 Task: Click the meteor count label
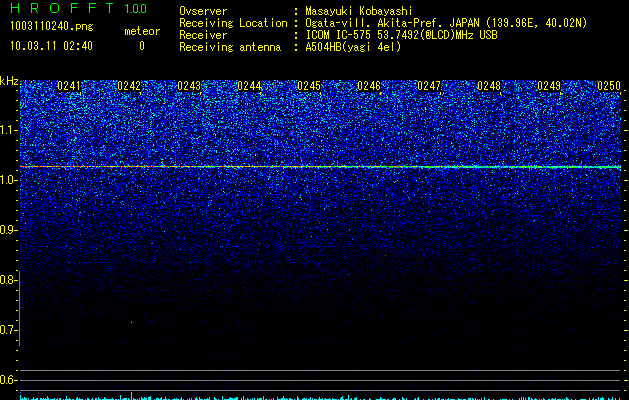pyautogui.click(x=142, y=31)
